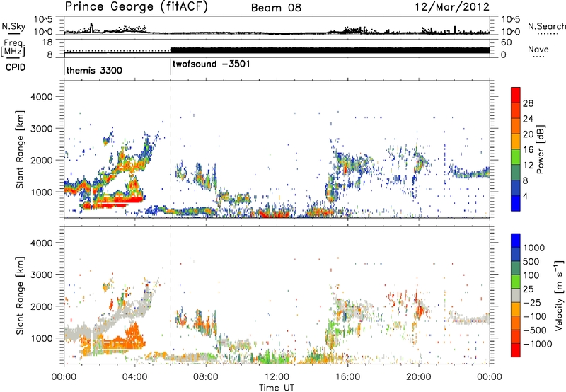Click the "Time UT" axis title
The width and height of the screenshot is (566, 392).
pos(277,388)
